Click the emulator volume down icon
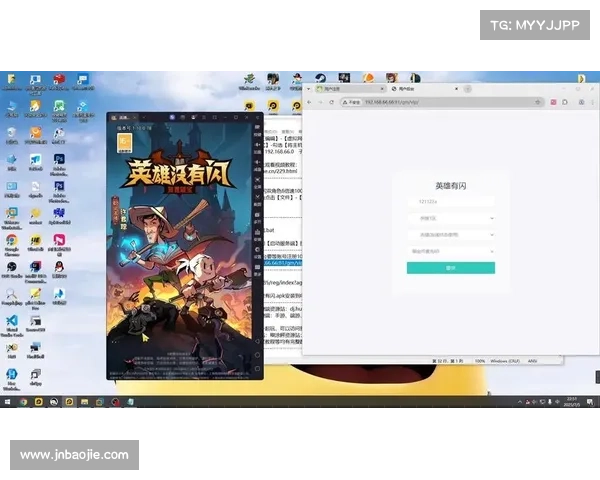 tap(258, 165)
